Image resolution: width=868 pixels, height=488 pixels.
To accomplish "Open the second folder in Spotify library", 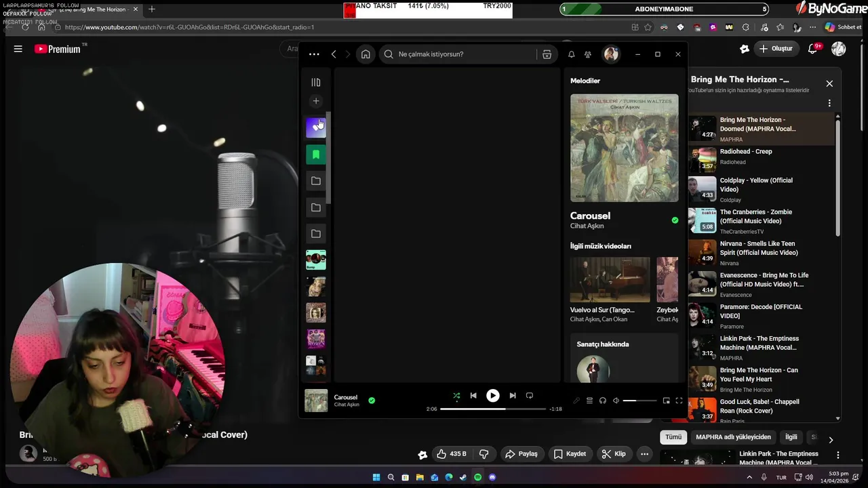I will 316,207.
